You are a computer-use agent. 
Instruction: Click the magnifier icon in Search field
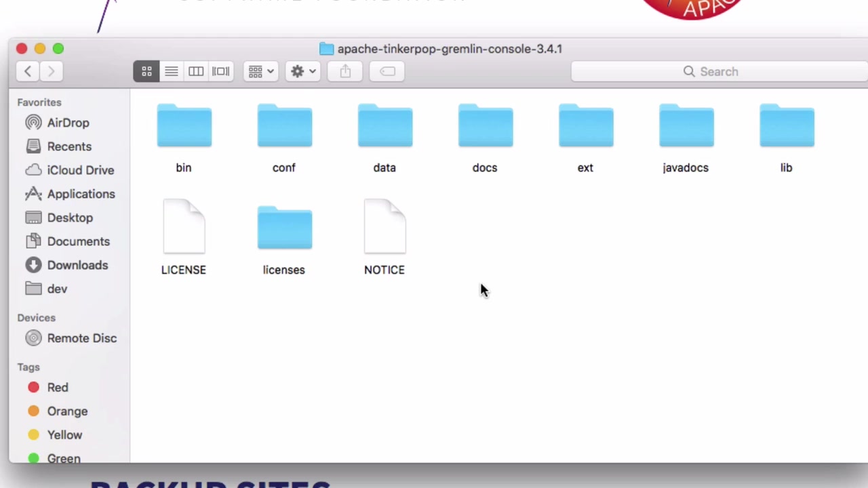[689, 71]
